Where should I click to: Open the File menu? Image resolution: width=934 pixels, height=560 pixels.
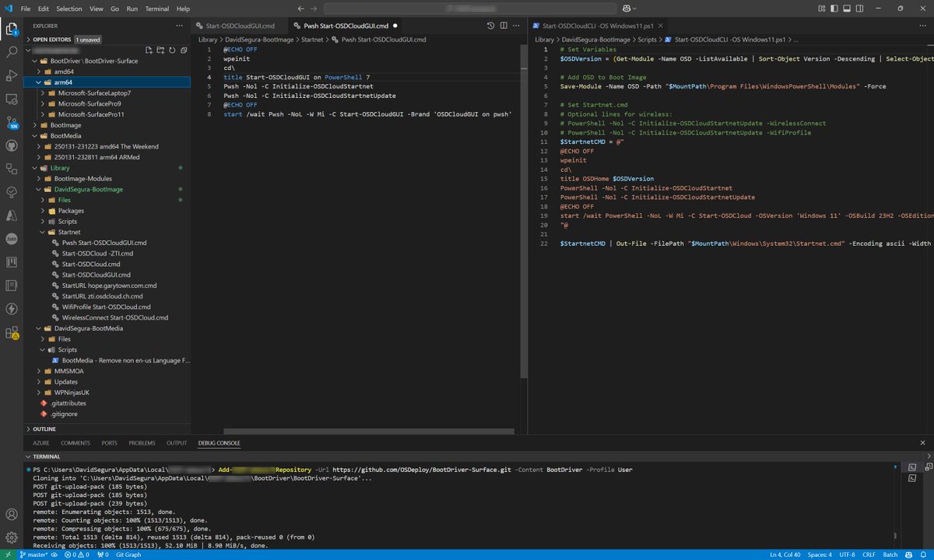26,9
